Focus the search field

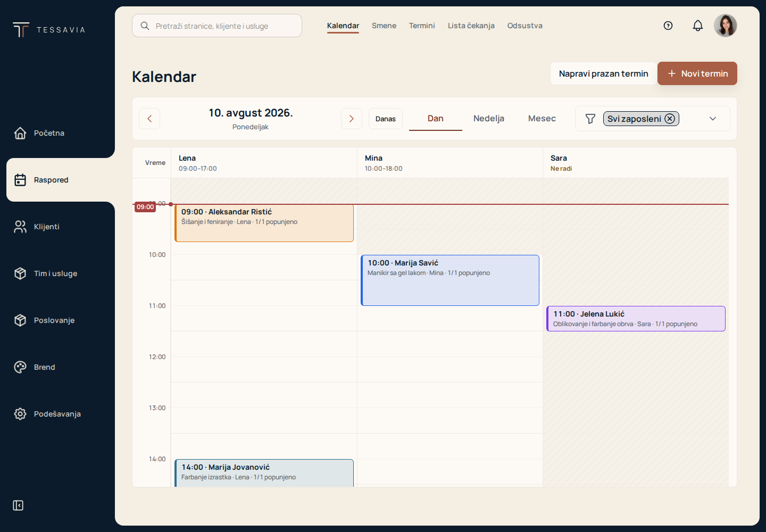pos(217,26)
